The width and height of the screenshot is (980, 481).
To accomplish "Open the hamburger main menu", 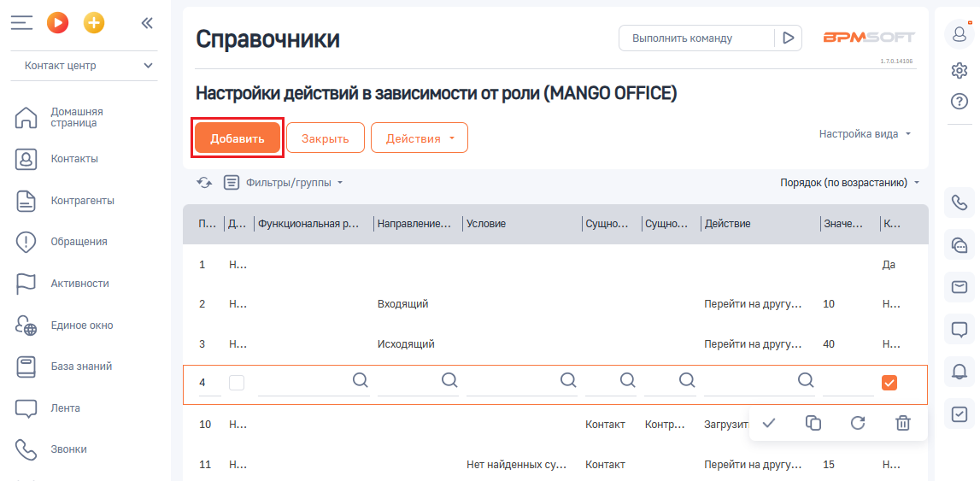I will pyautogui.click(x=21, y=24).
